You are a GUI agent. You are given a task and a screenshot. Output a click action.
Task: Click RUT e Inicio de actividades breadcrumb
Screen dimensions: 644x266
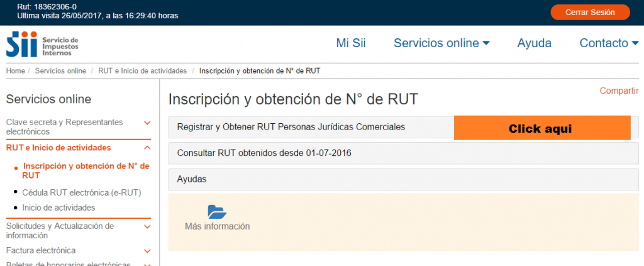tap(142, 71)
